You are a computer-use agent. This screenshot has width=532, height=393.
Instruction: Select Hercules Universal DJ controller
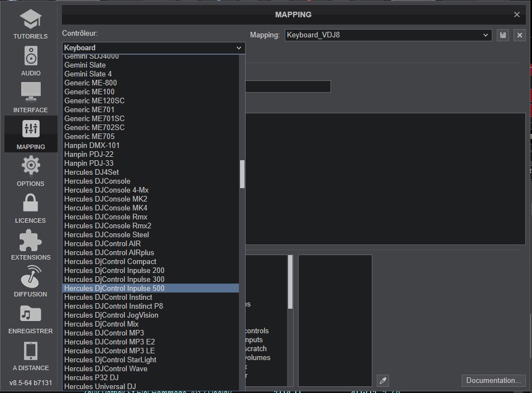coord(151,386)
